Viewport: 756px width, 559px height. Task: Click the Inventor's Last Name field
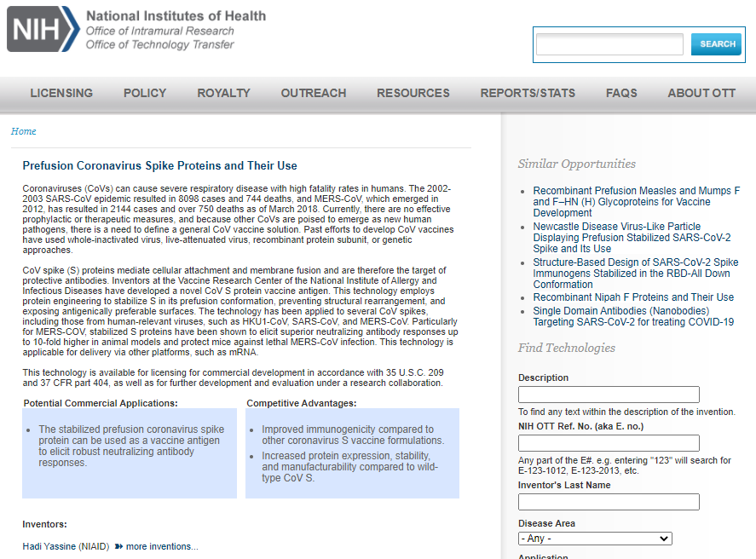tap(609, 502)
